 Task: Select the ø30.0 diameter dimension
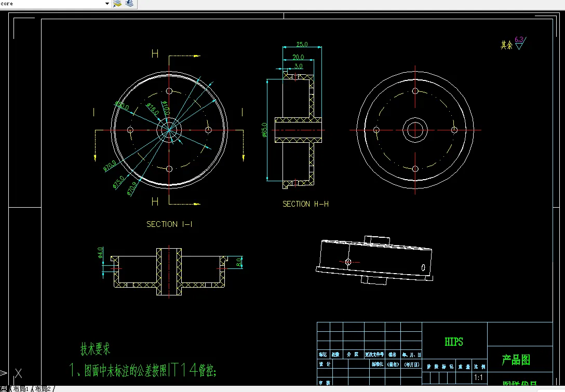click(x=122, y=105)
